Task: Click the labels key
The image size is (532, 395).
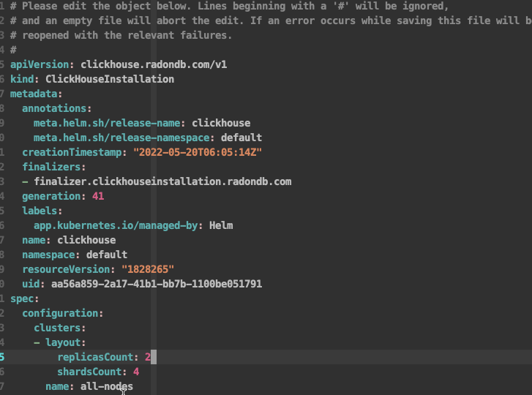Action: pos(40,211)
